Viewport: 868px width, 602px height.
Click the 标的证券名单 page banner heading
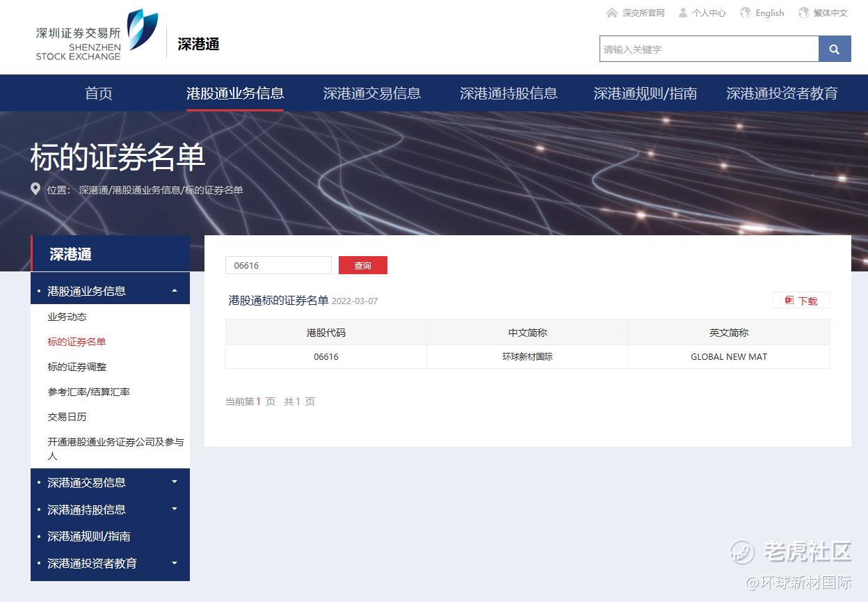pos(118,158)
